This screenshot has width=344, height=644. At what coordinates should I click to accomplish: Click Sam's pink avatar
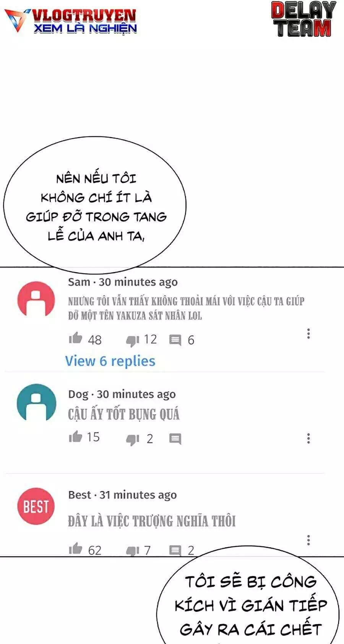pyautogui.click(x=36, y=299)
